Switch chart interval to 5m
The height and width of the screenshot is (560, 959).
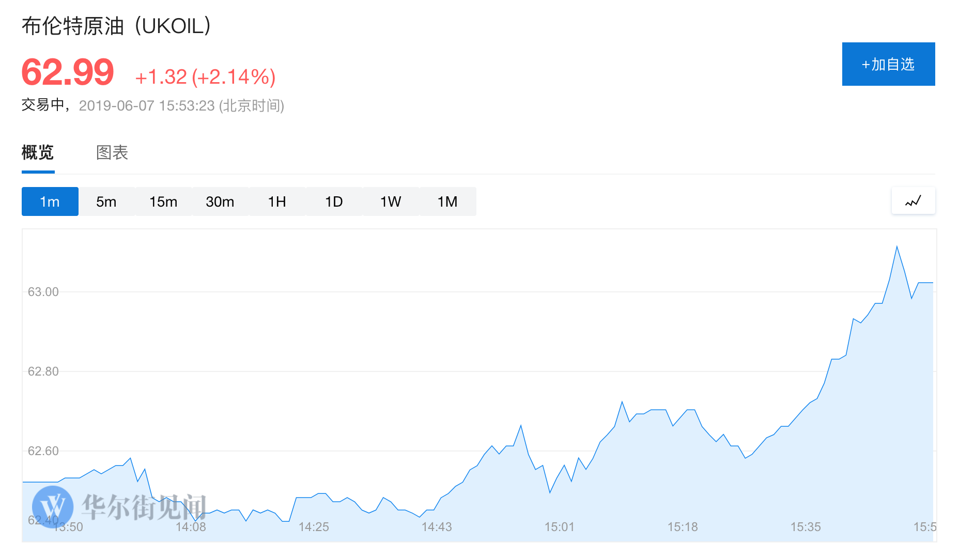click(x=106, y=201)
